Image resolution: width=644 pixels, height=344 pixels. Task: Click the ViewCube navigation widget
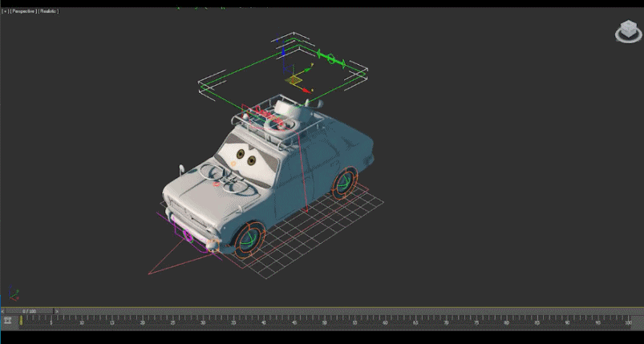(x=628, y=31)
